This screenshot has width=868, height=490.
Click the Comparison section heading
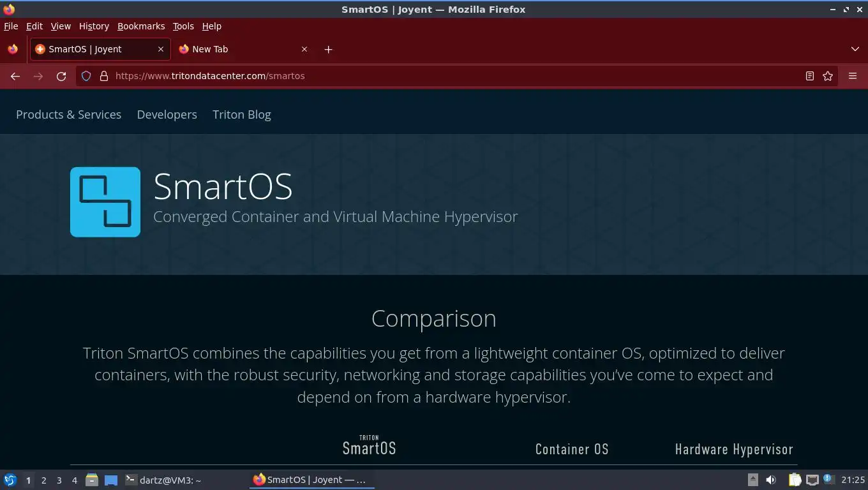click(434, 318)
